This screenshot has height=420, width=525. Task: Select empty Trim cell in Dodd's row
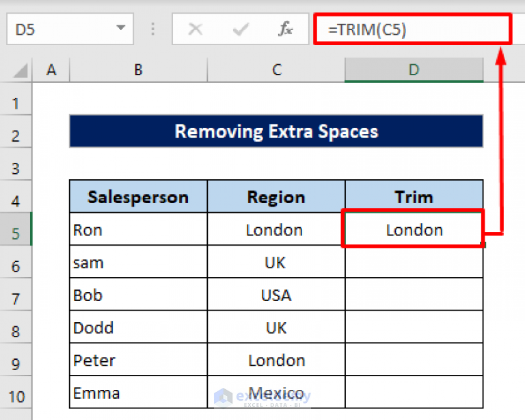[x=414, y=327]
